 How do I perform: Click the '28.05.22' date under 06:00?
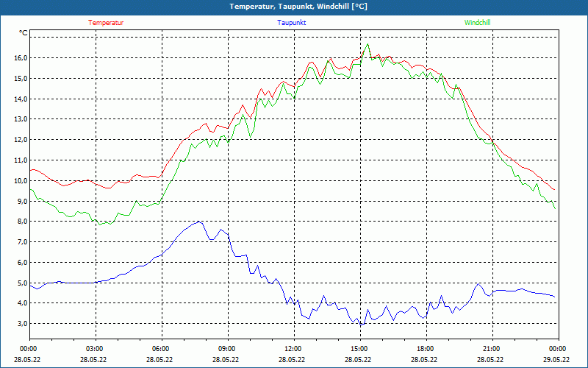click(x=159, y=359)
